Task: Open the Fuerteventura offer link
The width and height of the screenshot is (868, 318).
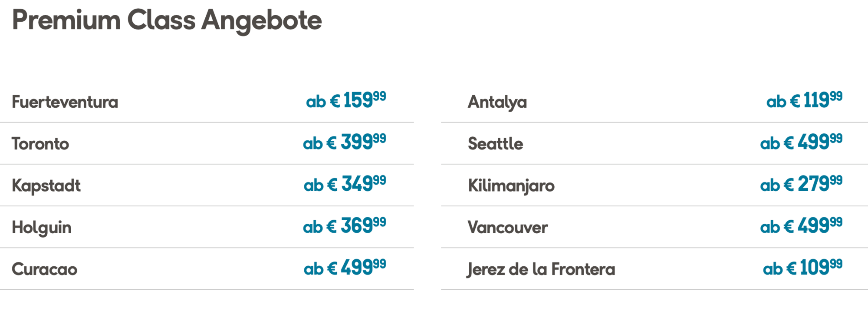Action: pos(65,102)
